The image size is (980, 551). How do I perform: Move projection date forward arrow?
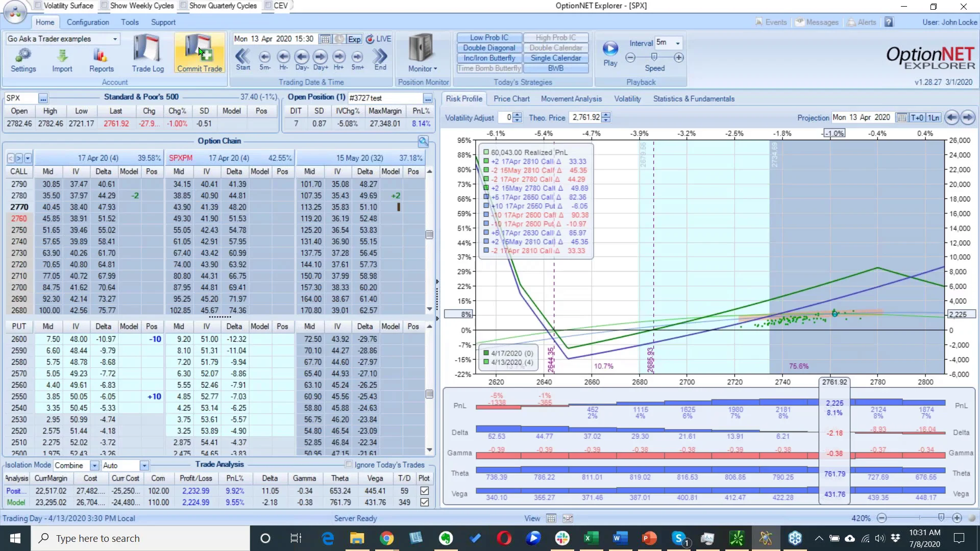point(968,118)
